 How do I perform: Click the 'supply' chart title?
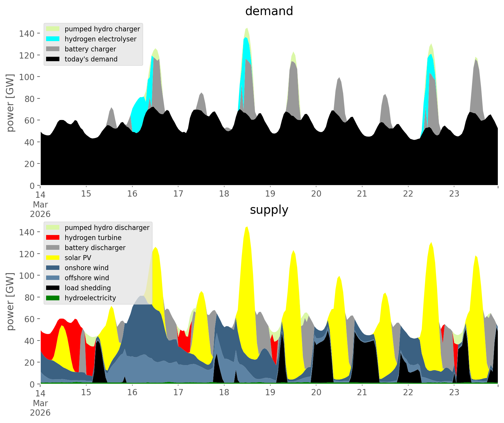(x=269, y=210)
